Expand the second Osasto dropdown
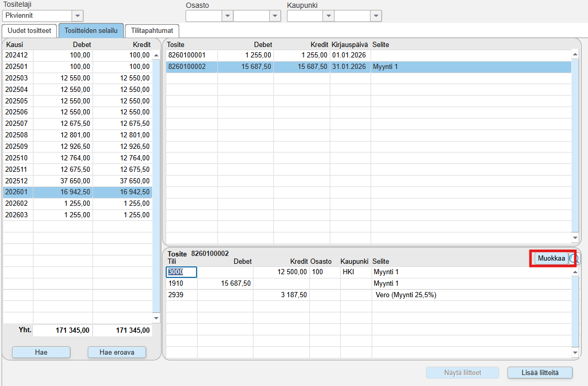This screenshot has height=386, width=588. click(x=275, y=16)
